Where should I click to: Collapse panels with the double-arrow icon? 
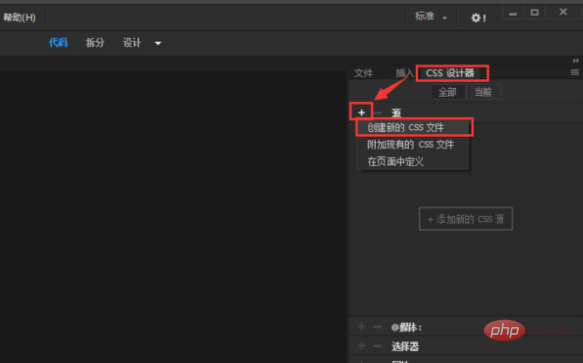576,61
